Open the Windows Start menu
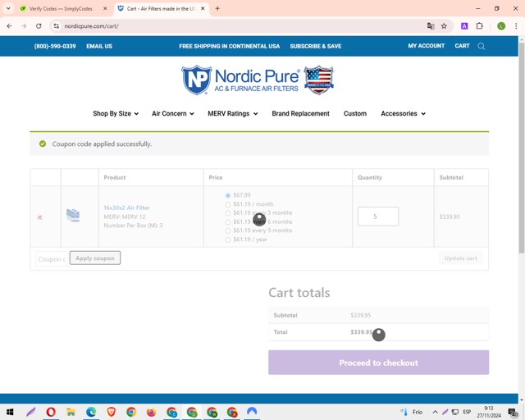The image size is (525, 420). pyautogui.click(x=10, y=412)
